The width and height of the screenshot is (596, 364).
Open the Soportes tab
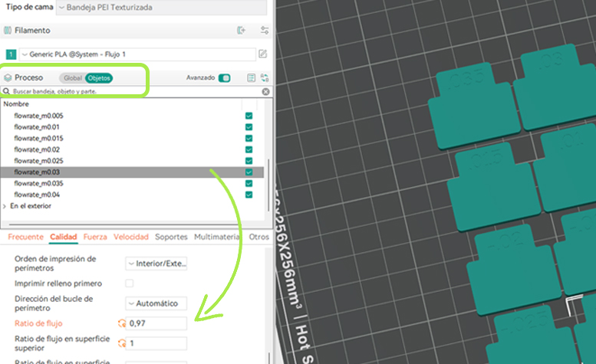pyautogui.click(x=171, y=237)
